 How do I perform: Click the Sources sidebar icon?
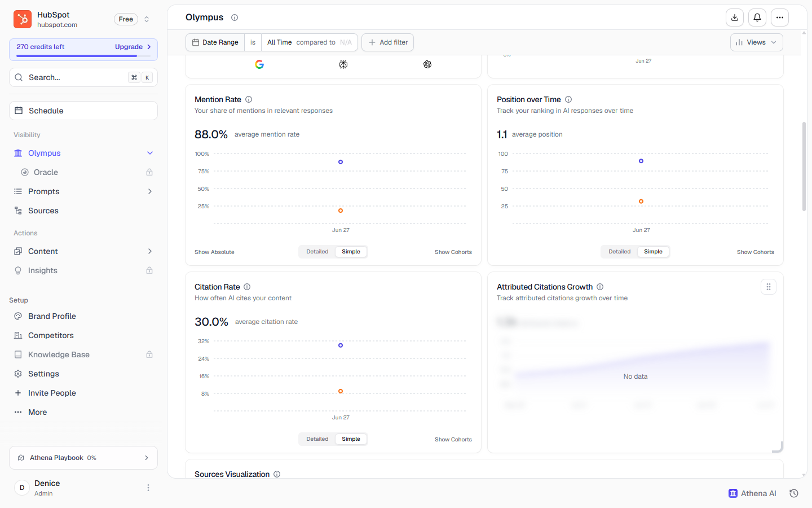pos(18,211)
